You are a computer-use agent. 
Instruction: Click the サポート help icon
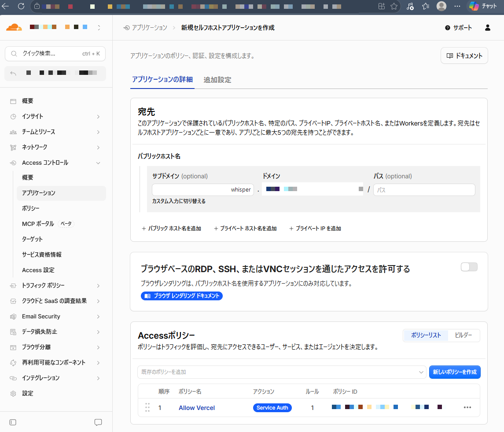(447, 28)
